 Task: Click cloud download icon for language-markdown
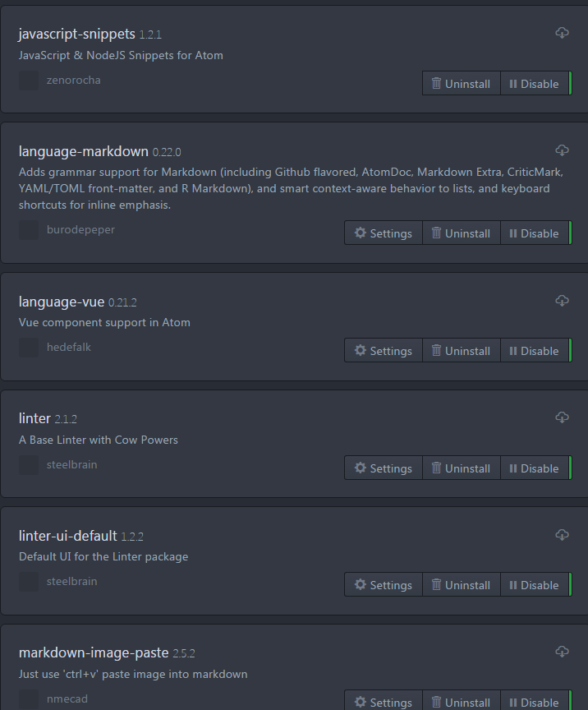coord(562,150)
